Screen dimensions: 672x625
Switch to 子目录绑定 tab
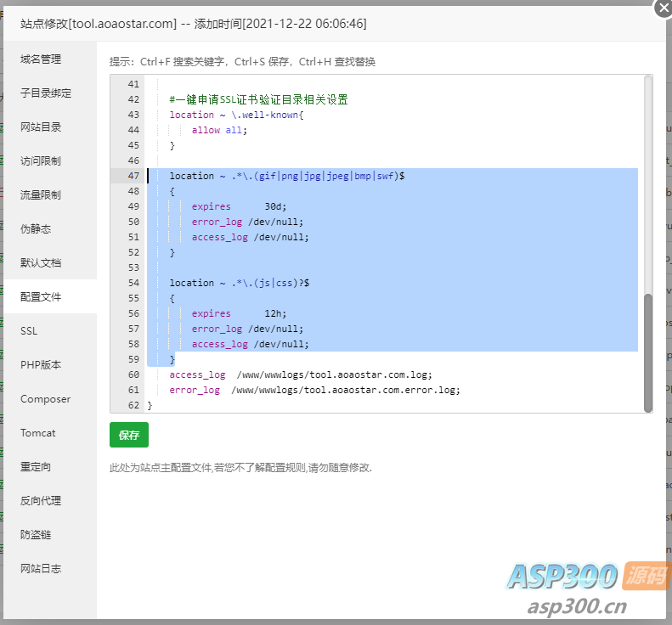46,93
